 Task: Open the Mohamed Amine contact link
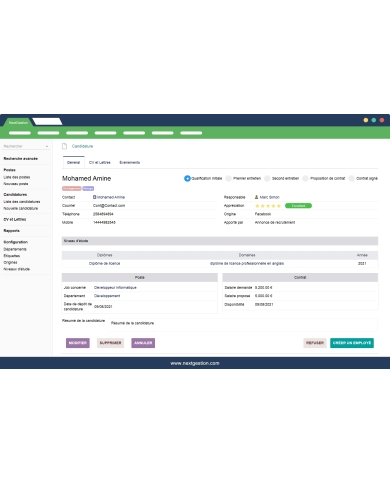tap(111, 197)
